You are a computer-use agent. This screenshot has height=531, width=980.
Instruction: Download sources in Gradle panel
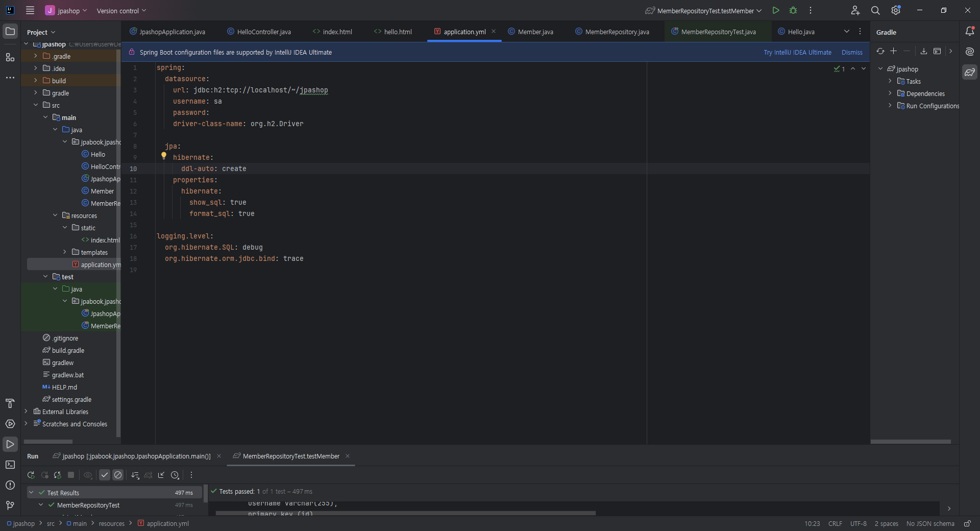pyautogui.click(x=924, y=51)
